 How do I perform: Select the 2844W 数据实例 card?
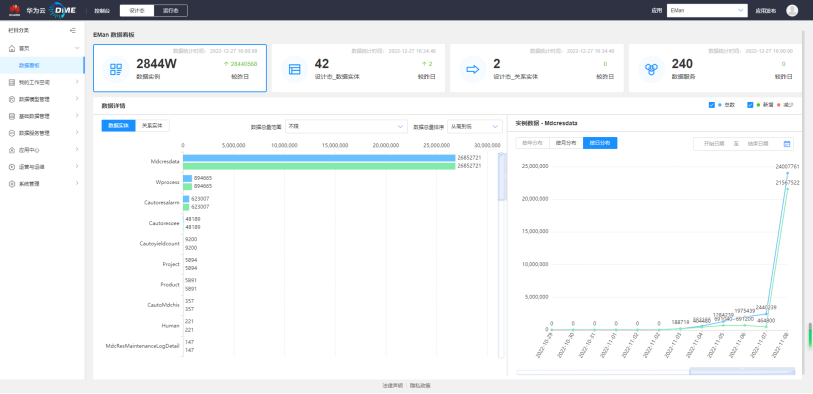[x=180, y=68]
